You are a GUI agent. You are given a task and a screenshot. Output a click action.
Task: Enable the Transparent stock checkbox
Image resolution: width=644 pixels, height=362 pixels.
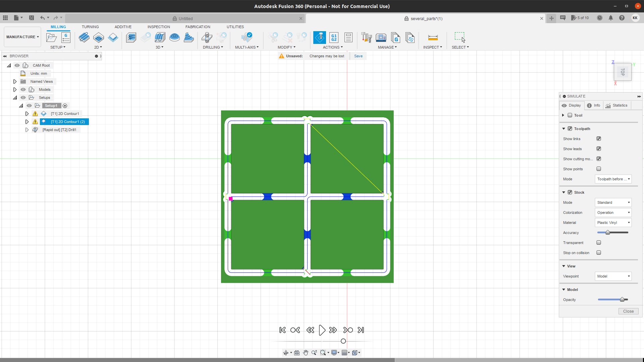coord(599,243)
